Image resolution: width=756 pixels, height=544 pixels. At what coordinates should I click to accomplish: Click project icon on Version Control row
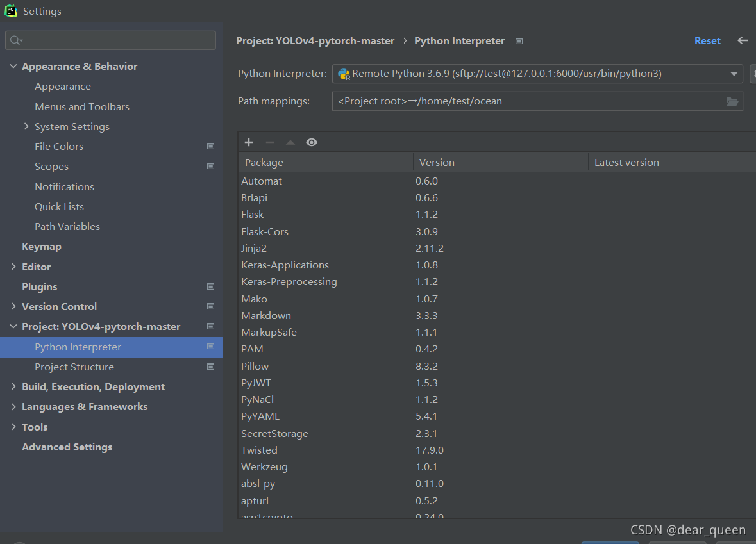(211, 306)
